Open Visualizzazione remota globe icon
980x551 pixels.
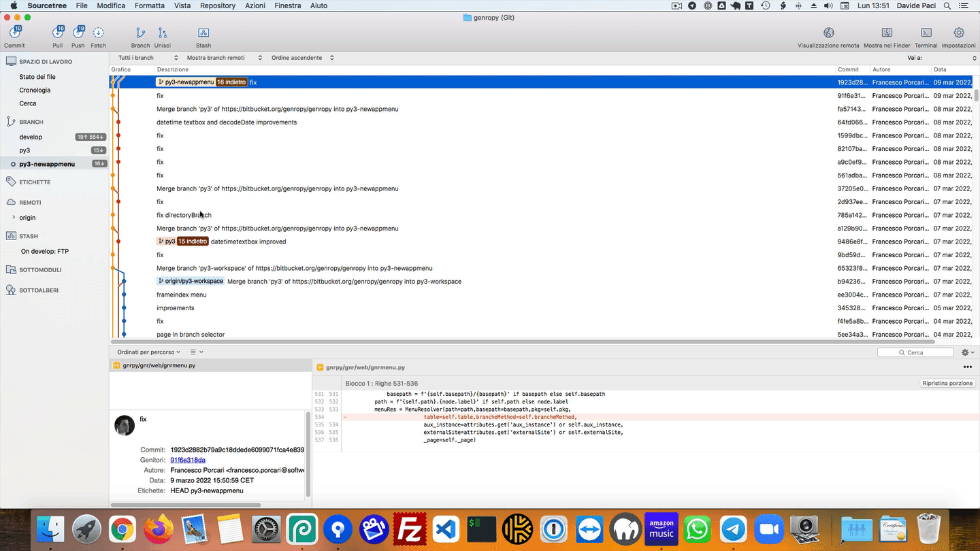828,33
